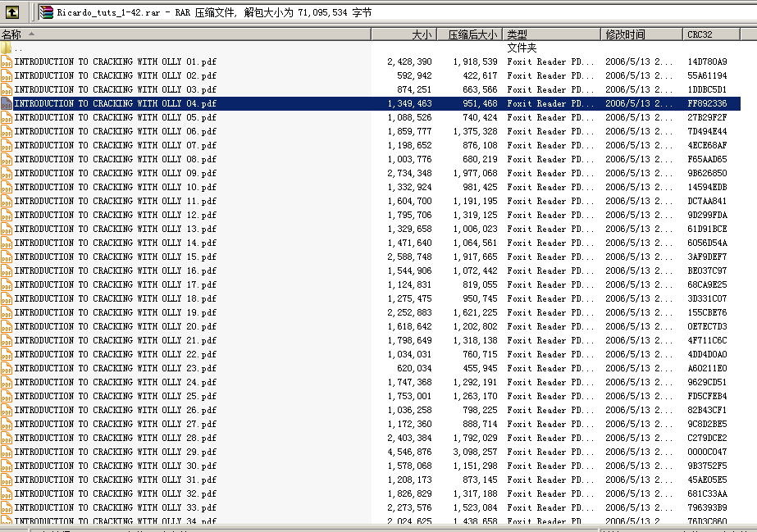757x532 pixels.
Task: Sort by the 压缩后大小 column header
Action: pos(470,34)
